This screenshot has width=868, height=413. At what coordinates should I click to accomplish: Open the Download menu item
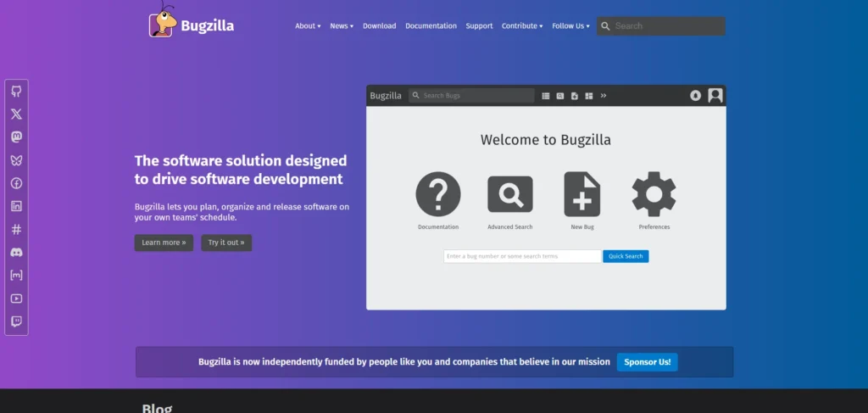[x=379, y=26]
